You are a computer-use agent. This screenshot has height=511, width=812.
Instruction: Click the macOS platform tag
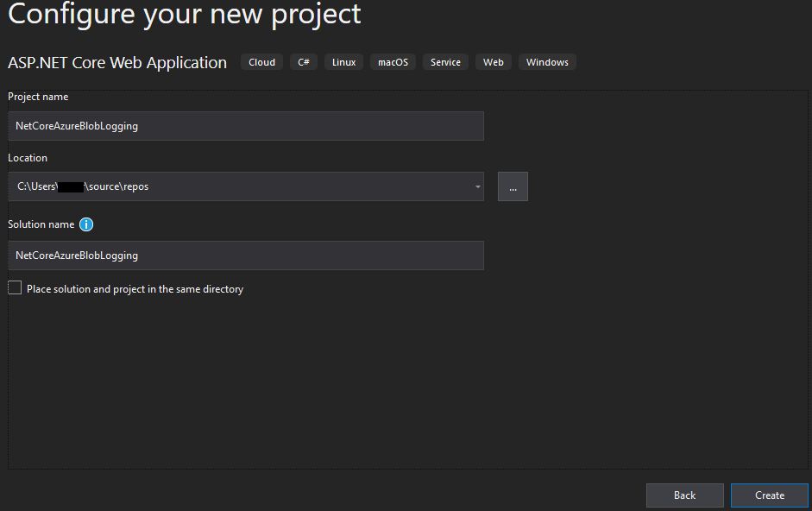pyautogui.click(x=393, y=62)
